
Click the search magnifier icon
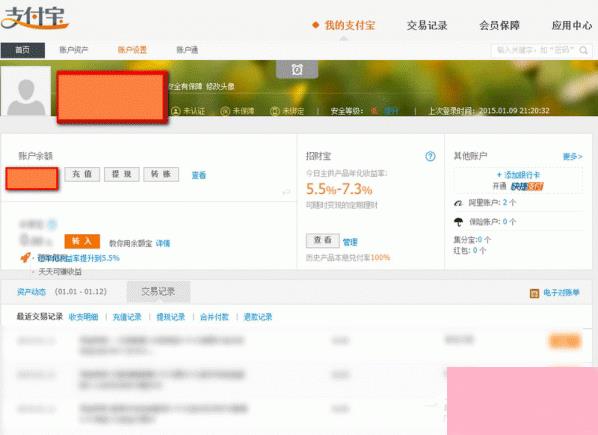[584, 50]
